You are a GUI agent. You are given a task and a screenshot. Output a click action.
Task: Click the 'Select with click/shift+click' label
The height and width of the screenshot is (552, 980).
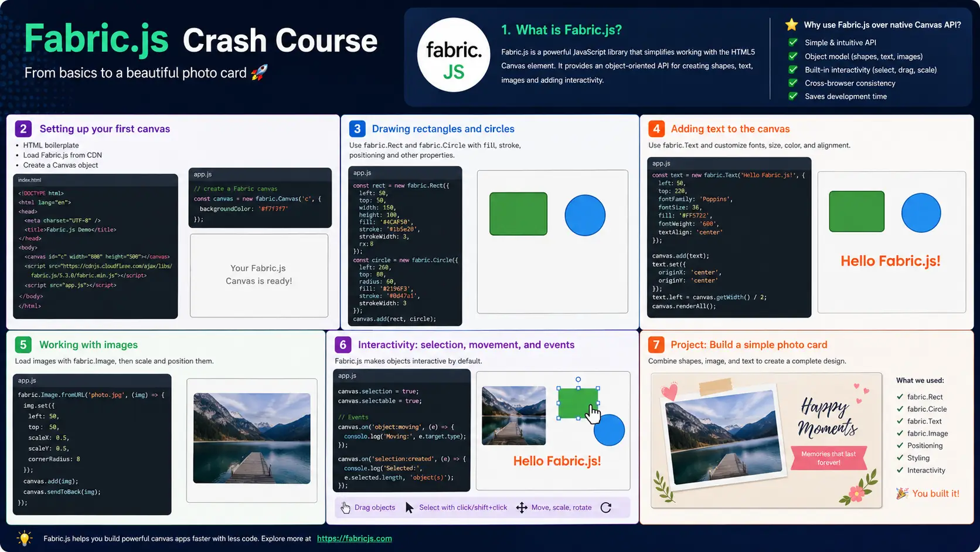coord(463,507)
